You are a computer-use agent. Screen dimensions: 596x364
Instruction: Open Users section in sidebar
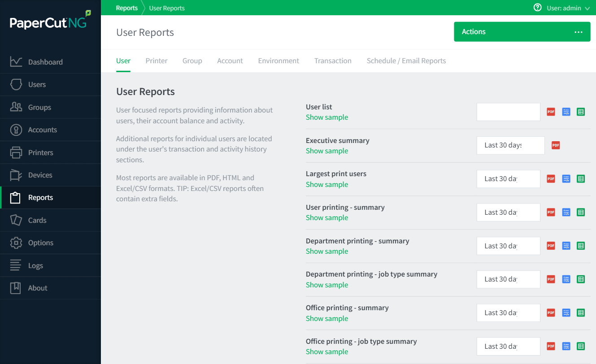50,85
